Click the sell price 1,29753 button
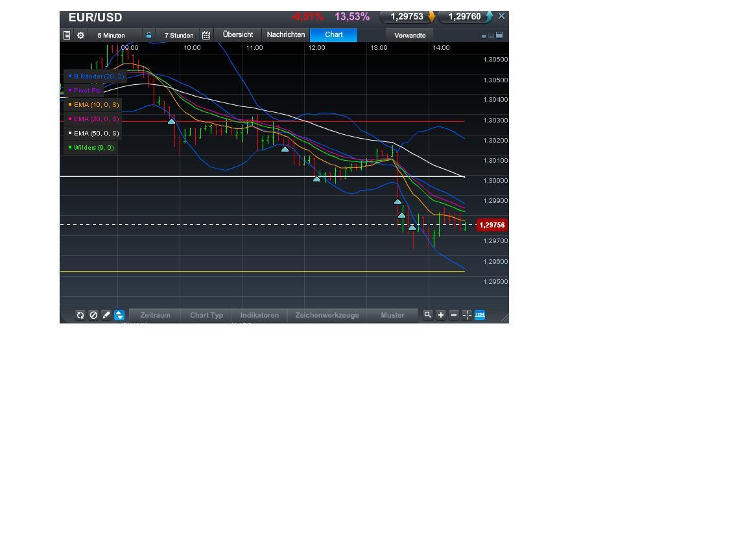The height and width of the screenshot is (560, 747). pos(407,17)
